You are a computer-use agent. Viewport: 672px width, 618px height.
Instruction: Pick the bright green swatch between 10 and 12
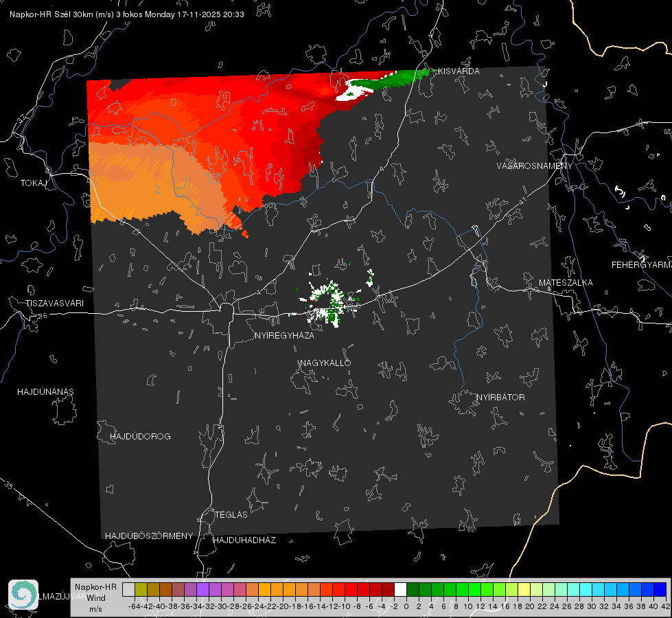474,590
